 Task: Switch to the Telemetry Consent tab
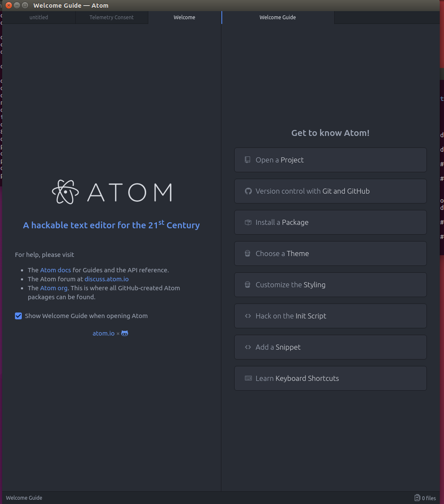112,18
